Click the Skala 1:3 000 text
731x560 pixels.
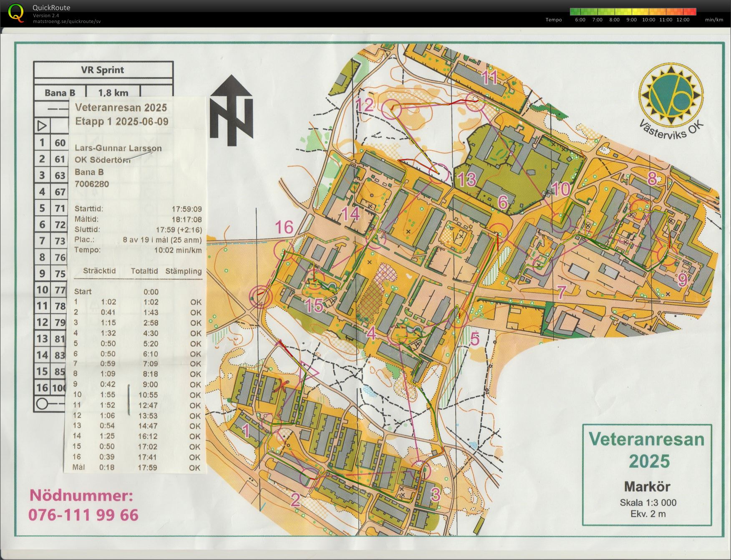[x=648, y=502]
